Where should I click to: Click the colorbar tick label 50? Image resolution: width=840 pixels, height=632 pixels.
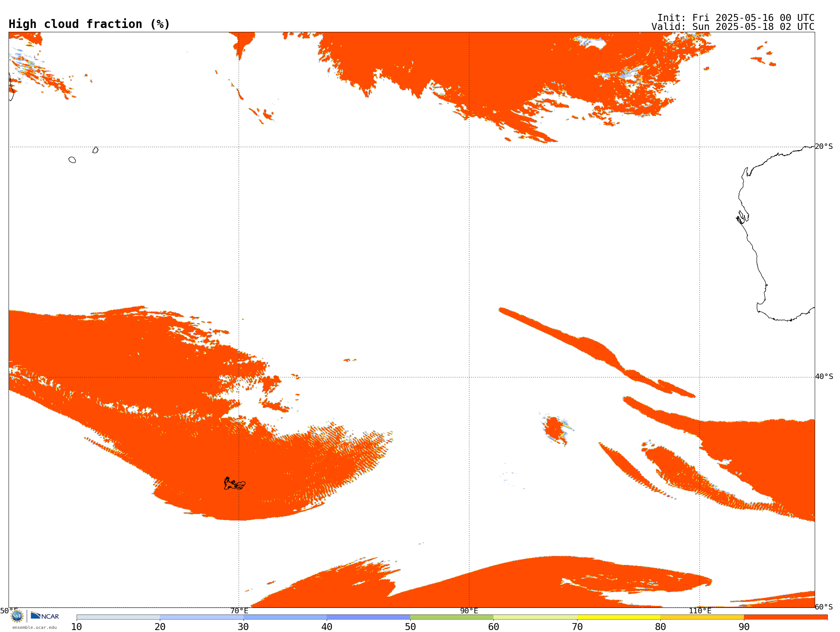(x=410, y=627)
